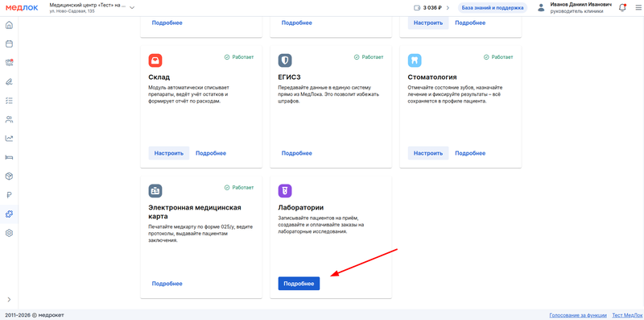This screenshot has height=320, width=644.
Task: Click Подробнее in the top-middle partial card
Action: (x=296, y=23)
